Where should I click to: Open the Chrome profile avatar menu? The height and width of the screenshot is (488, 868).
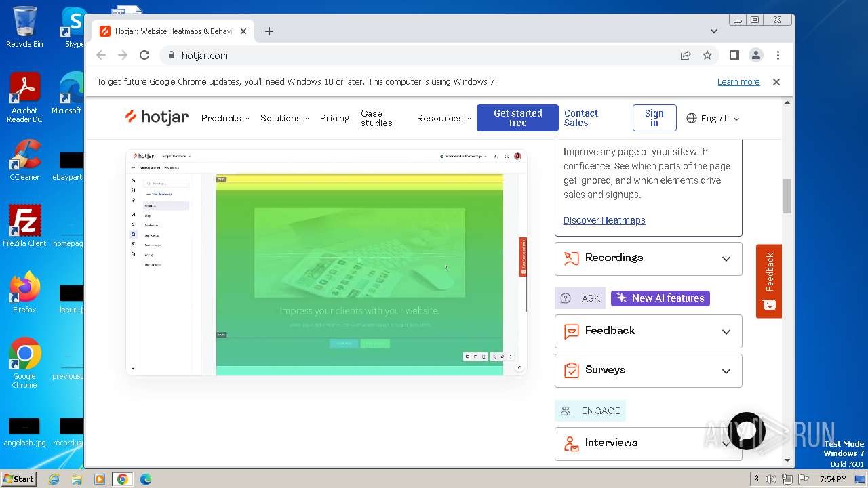(x=755, y=55)
